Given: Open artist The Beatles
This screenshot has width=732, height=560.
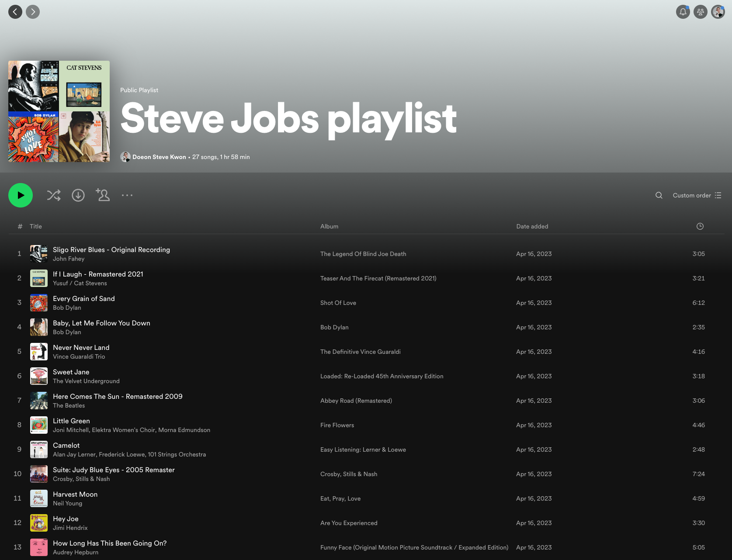Looking at the screenshot, I should tap(69, 405).
